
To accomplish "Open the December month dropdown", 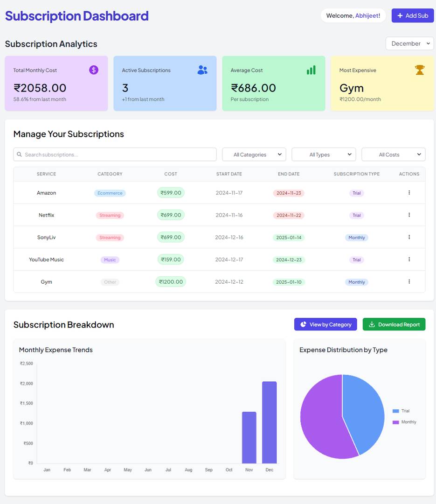I will coord(409,43).
